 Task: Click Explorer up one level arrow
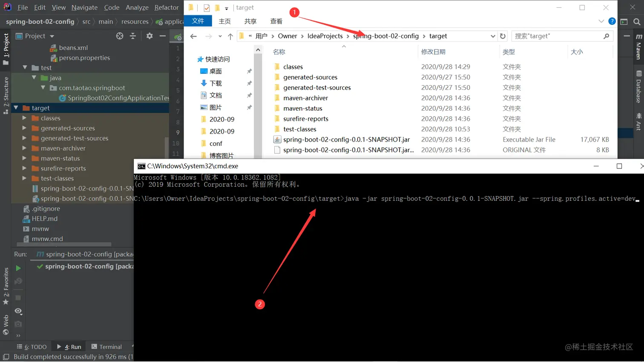pos(230,36)
